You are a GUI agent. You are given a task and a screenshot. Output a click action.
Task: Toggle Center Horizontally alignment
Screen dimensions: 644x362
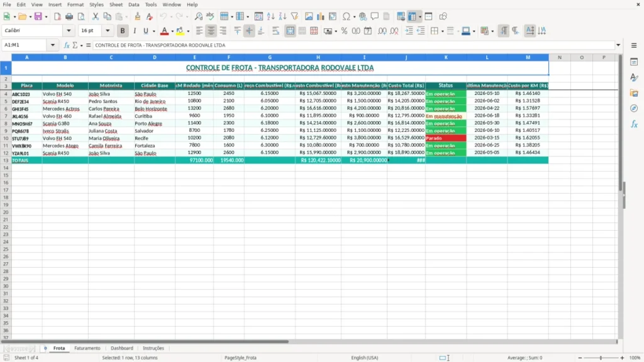point(211,31)
